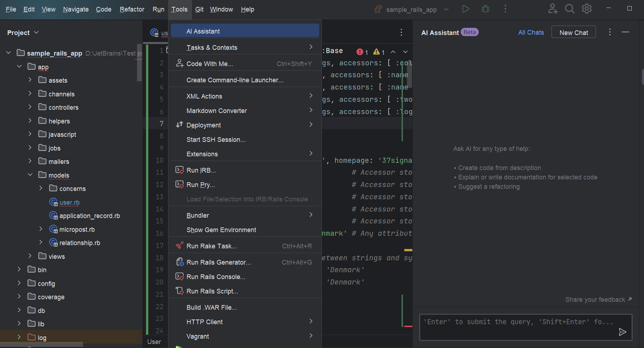
Task: Open the Project view dropdown
Action: (x=23, y=32)
